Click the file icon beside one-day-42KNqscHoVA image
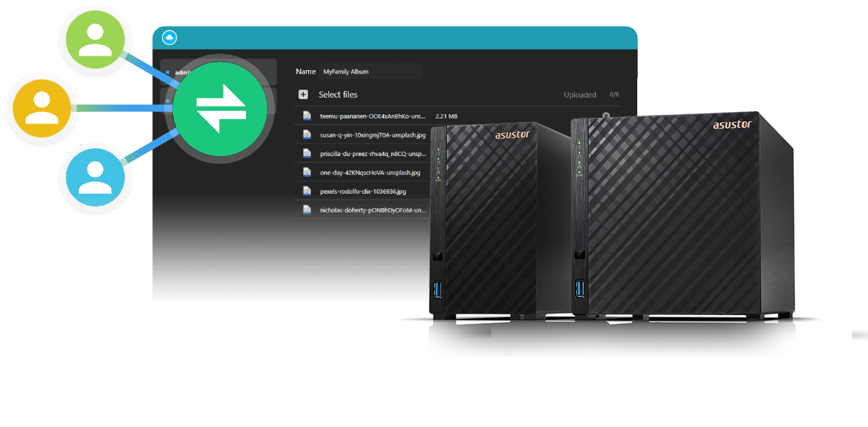Screen dimensions: 868x427 point(307,173)
